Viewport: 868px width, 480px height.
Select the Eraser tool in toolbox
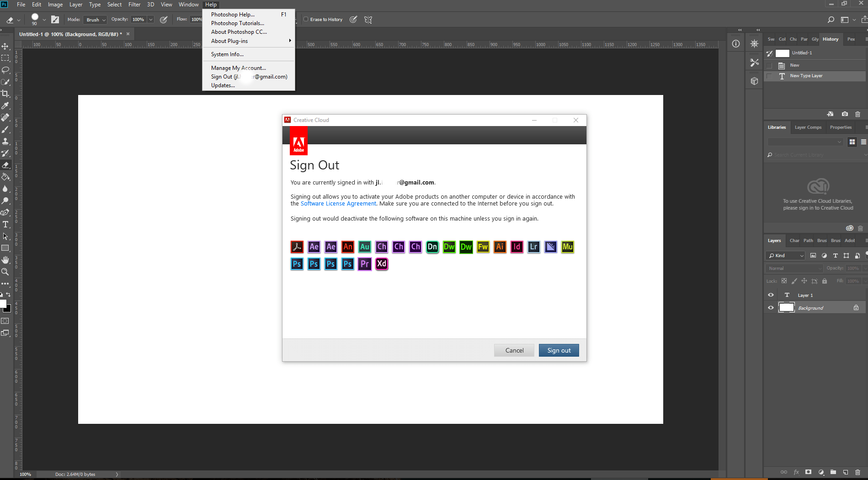(5, 165)
